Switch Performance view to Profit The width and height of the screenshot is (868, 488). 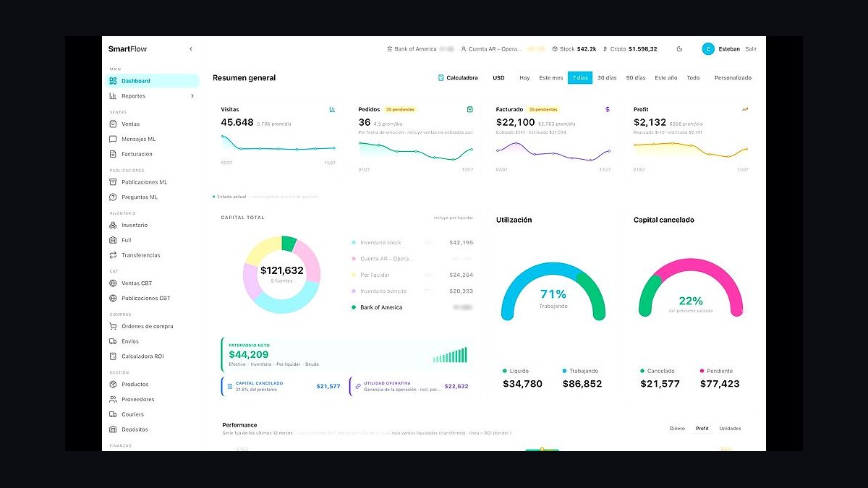pos(702,429)
